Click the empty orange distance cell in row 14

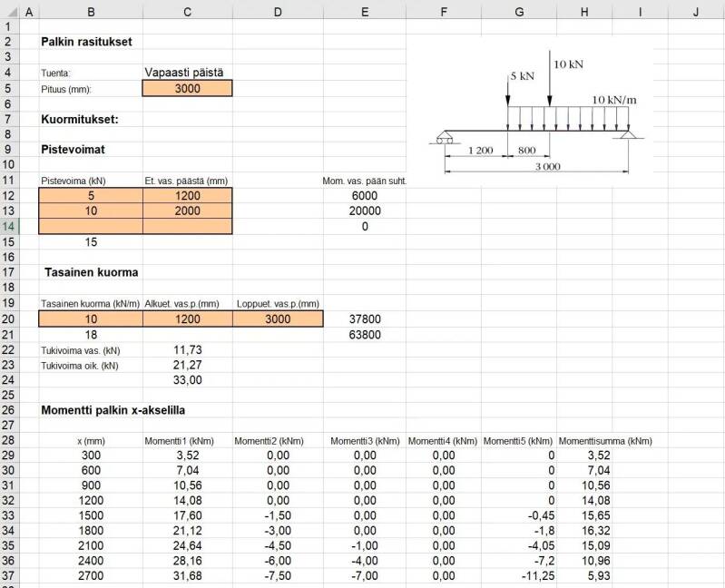tap(187, 227)
